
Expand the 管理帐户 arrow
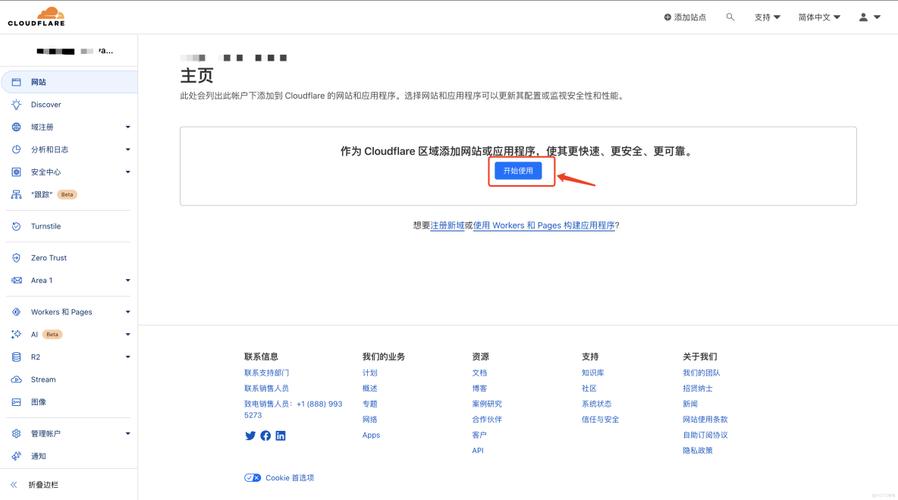pos(128,434)
